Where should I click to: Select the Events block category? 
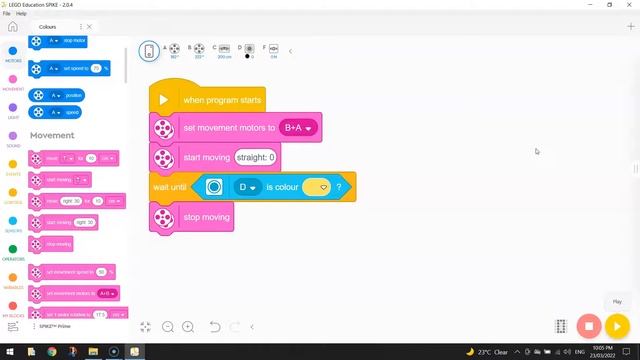pyautogui.click(x=13, y=167)
